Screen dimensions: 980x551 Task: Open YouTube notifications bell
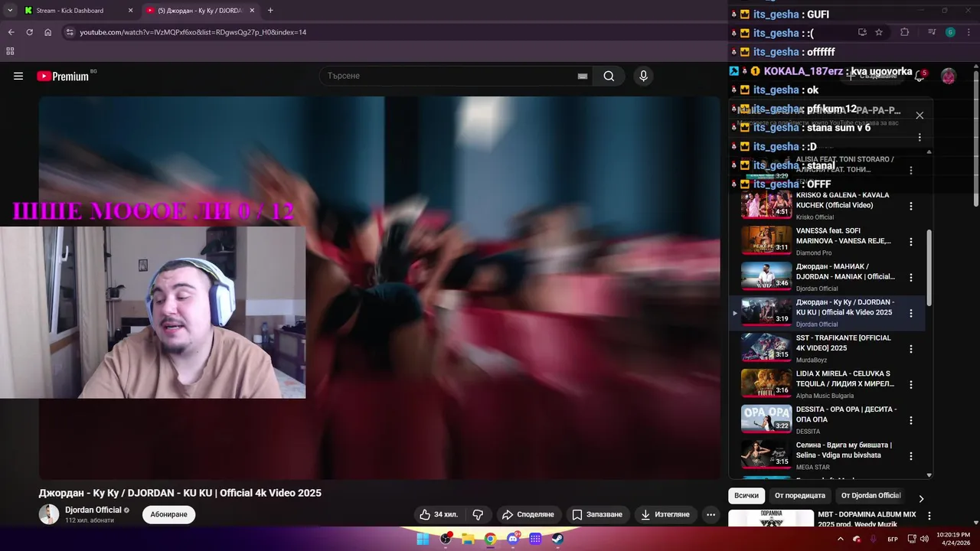[920, 76]
